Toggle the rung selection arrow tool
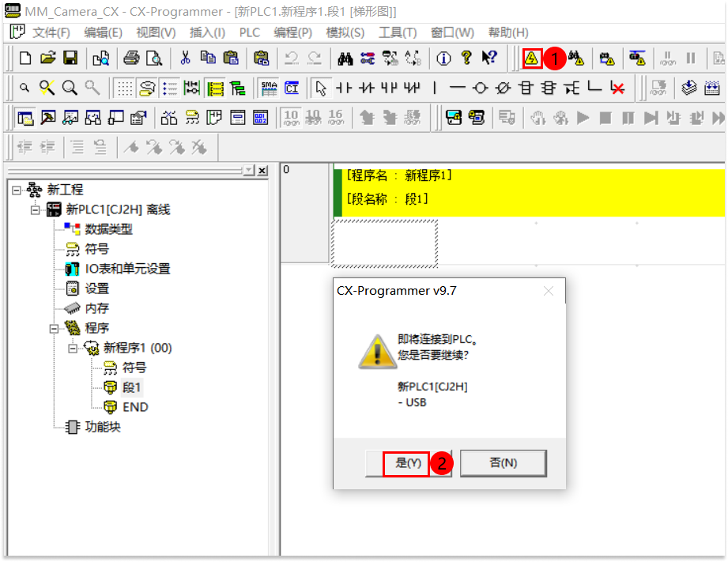The height and width of the screenshot is (562, 728). (x=323, y=87)
